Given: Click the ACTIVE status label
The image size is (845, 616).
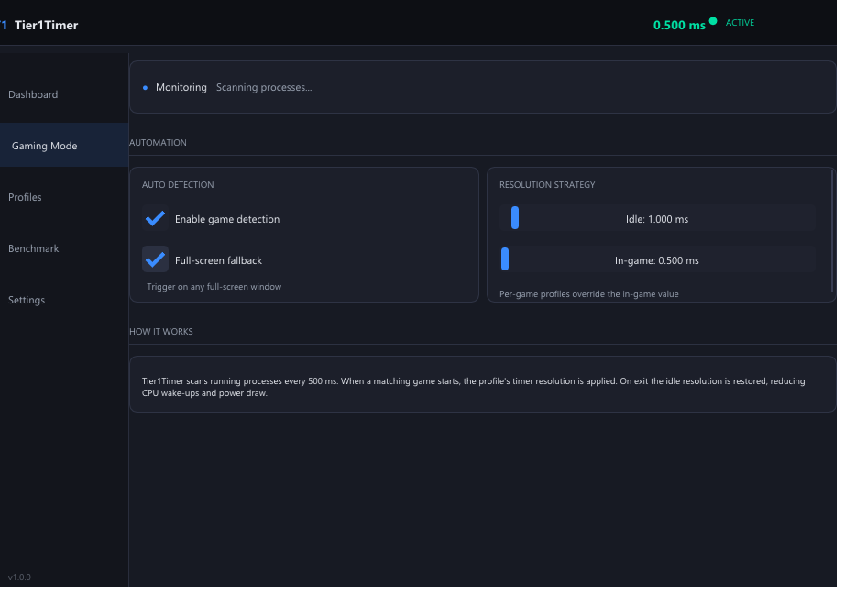Looking at the screenshot, I should pyautogui.click(x=740, y=23).
